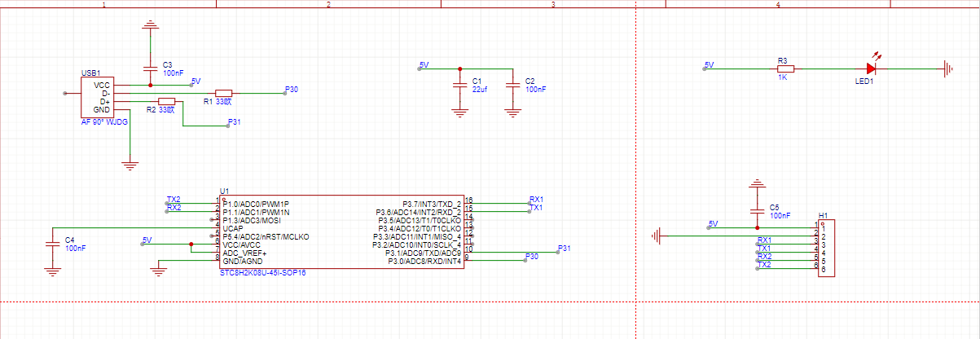980x339 pixels.
Task: Click capacitor C4 on UCAP line
Action: (x=53, y=244)
